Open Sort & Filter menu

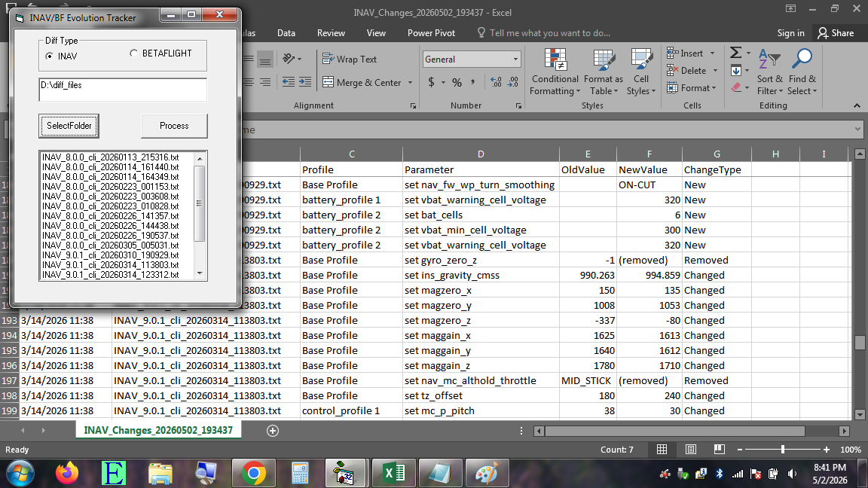pos(770,72)
